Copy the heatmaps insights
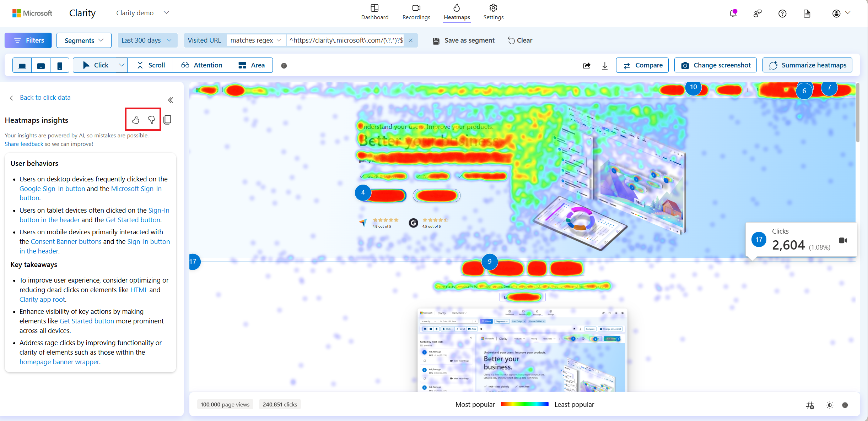 click(167, 120)
